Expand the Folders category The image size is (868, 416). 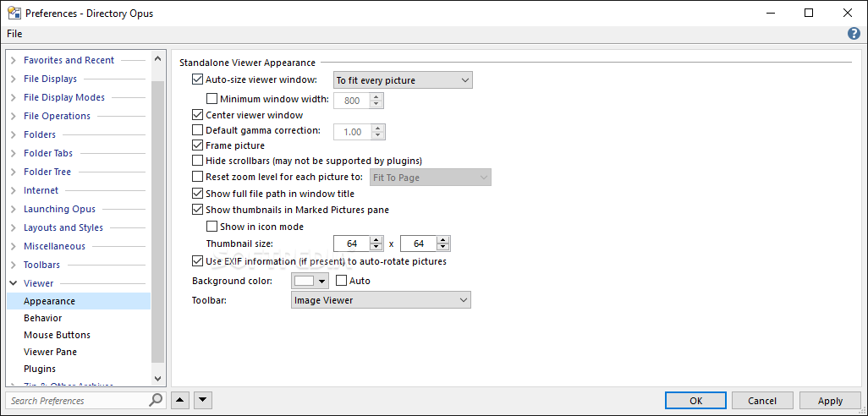[x=14, y=134]
